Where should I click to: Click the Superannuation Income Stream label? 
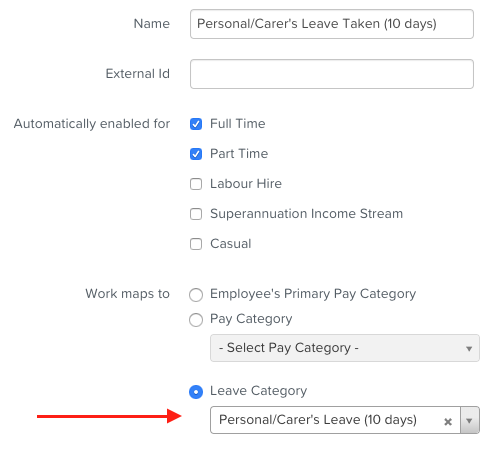[x=307, y=214]
